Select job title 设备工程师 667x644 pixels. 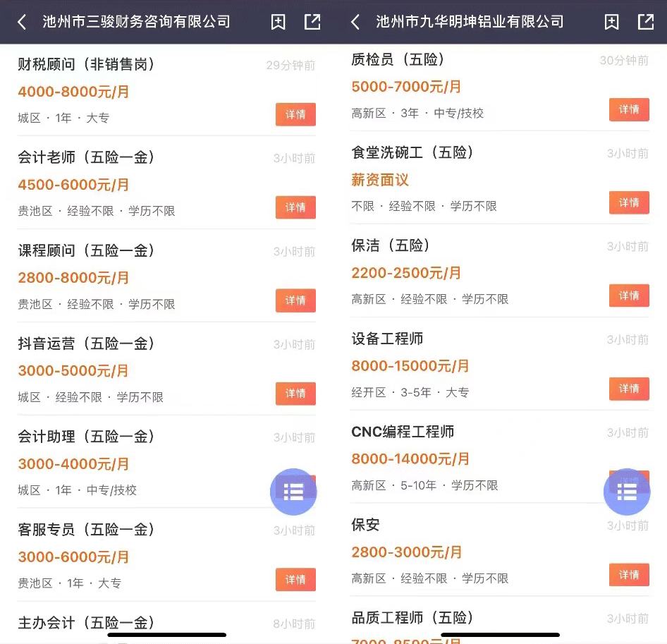pyautogui.click(x=387, y=339)
